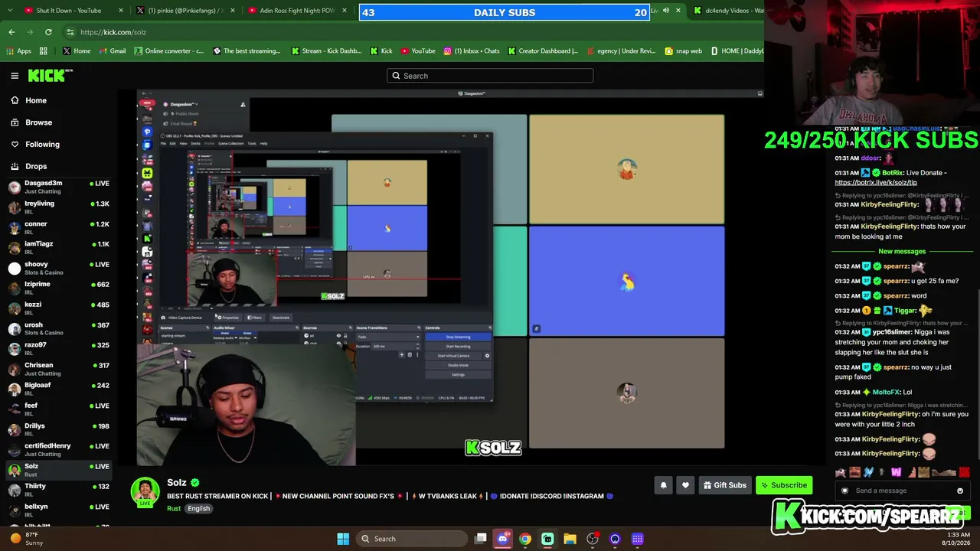Click the Kick search field

click(490, 76)
